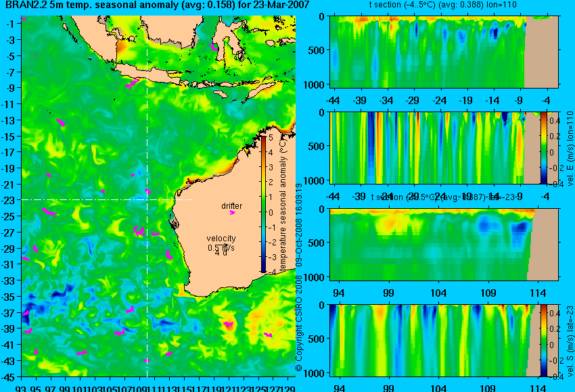Click the '-4' longitude tick under the top section
This screenshot has height=392, width=575.
click(545, 101)
